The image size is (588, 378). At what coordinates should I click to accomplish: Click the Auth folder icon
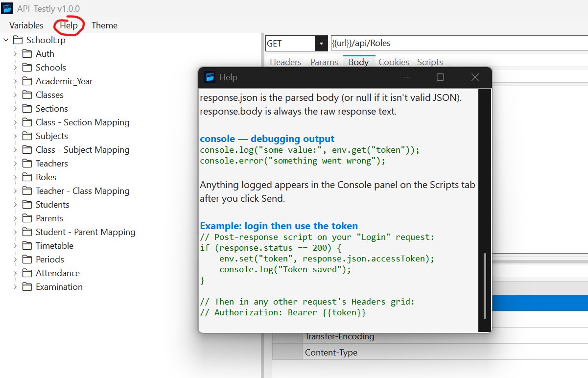point(27,53)
